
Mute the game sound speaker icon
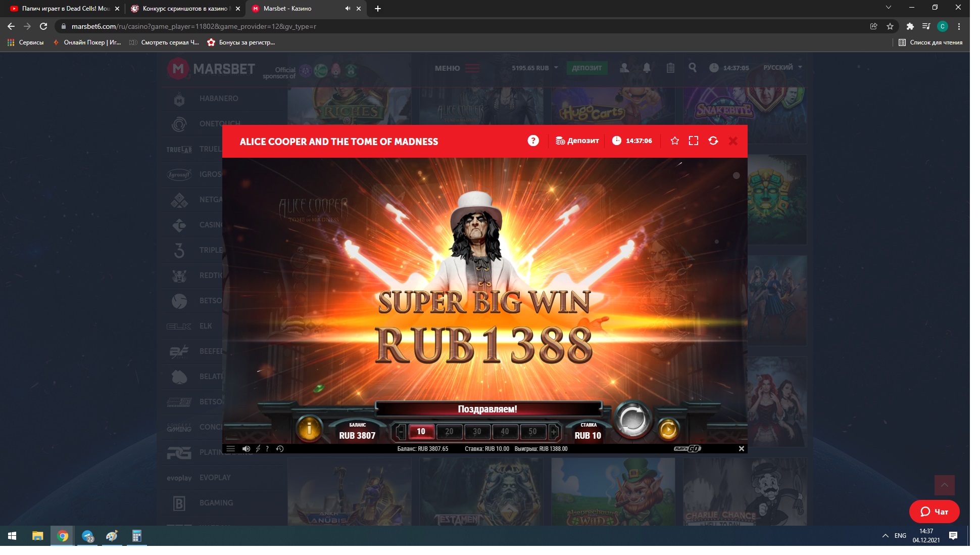point(246,448)
